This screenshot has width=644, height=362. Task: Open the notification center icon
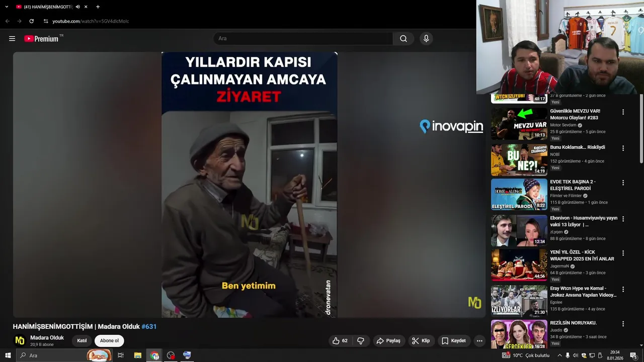(x=633, y=355)
